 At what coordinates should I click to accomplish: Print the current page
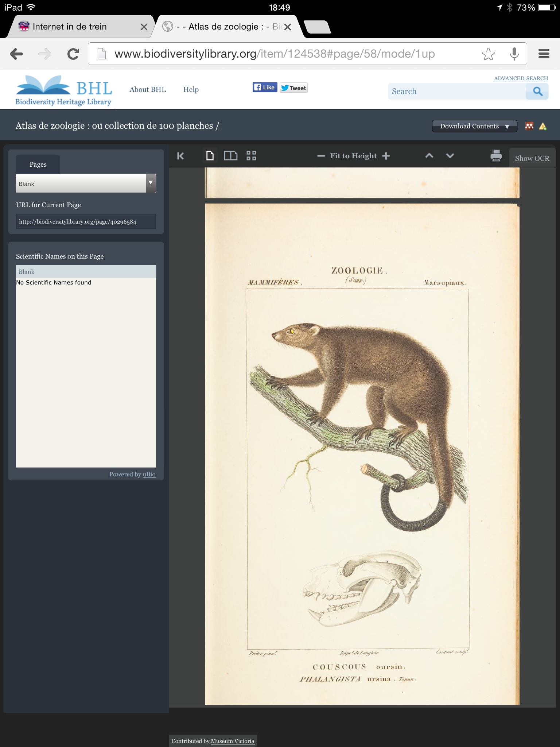pos(496,156)
